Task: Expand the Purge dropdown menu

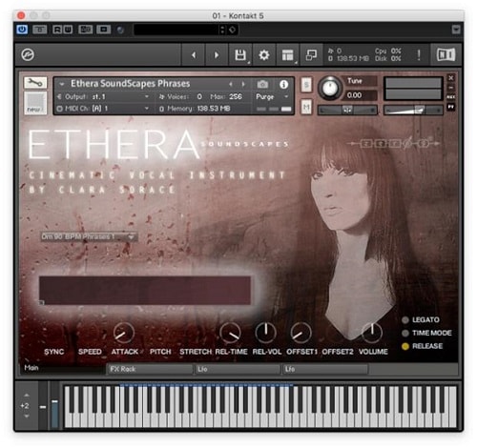Action: (x=272, y=96)
